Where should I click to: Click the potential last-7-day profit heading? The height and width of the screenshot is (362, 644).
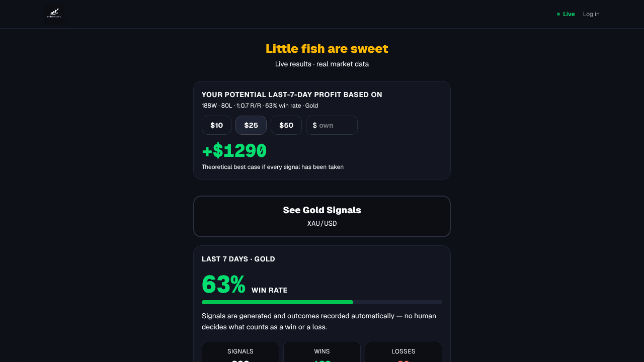tap(292, 95)
